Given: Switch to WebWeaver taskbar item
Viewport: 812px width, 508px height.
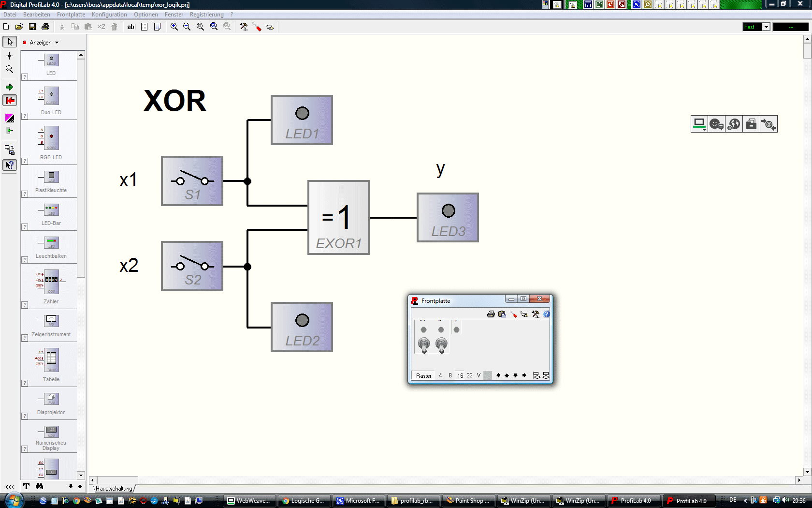Looking at the screenshot, I should (249, 501).
